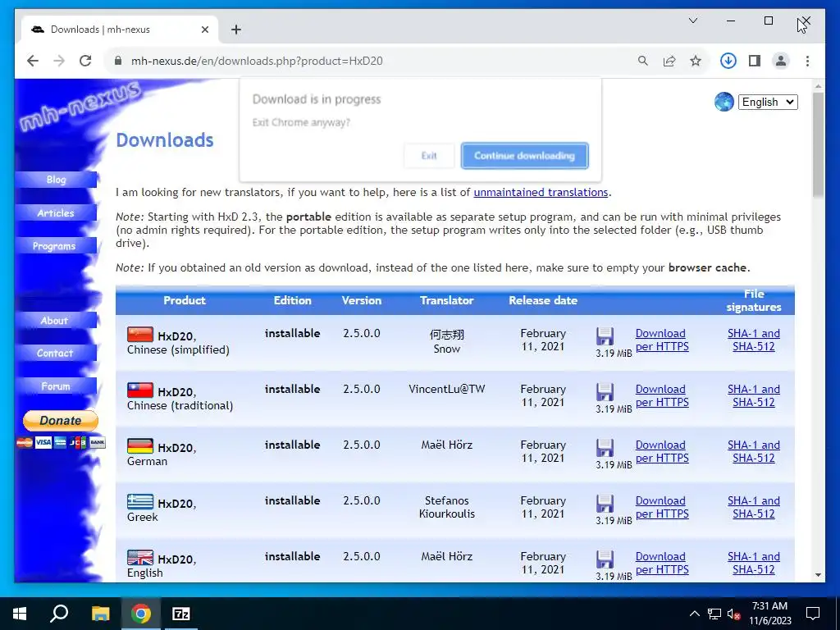This screenshot has height=630, width=840.
Task: Click floppy disk icon for Chinese (traditional)
Action: tap(605, 392)
